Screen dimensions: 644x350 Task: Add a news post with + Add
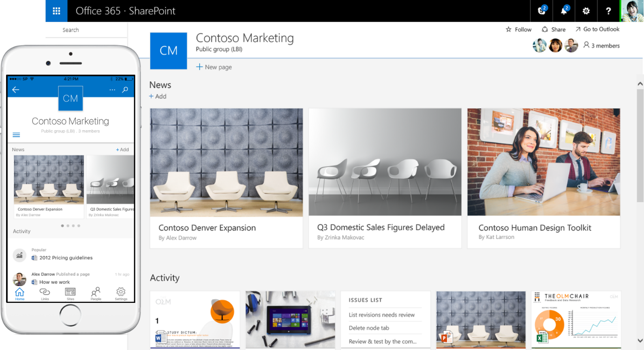point(158,96)
